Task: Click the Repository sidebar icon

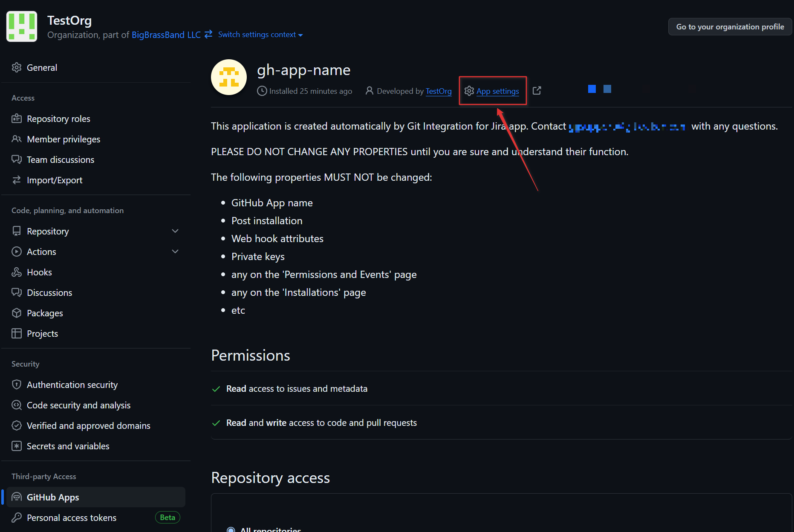Action: (17, 231)
